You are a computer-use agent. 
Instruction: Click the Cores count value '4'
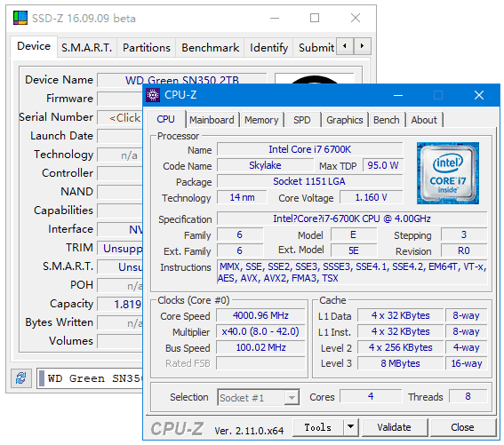371,396
